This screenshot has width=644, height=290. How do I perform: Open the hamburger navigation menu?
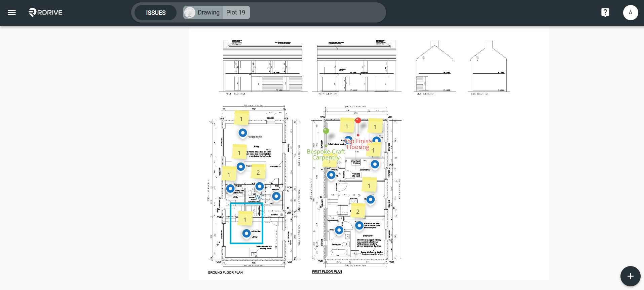click(12, 12)
